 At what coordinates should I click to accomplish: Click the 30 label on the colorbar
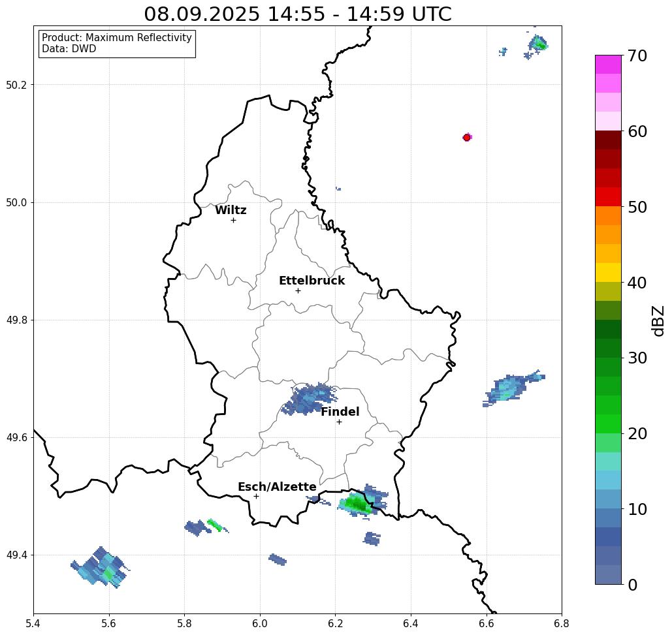(x=637, y=358)
